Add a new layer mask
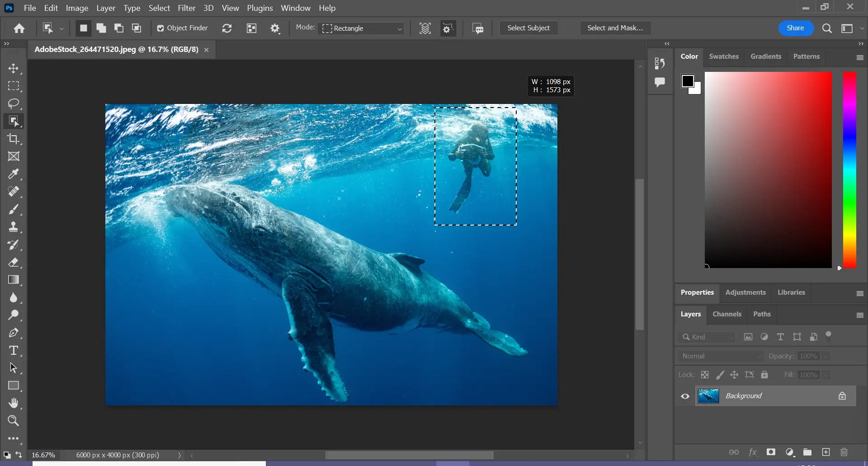The width and height of the screenshot is (868, 466). [771, 452]
